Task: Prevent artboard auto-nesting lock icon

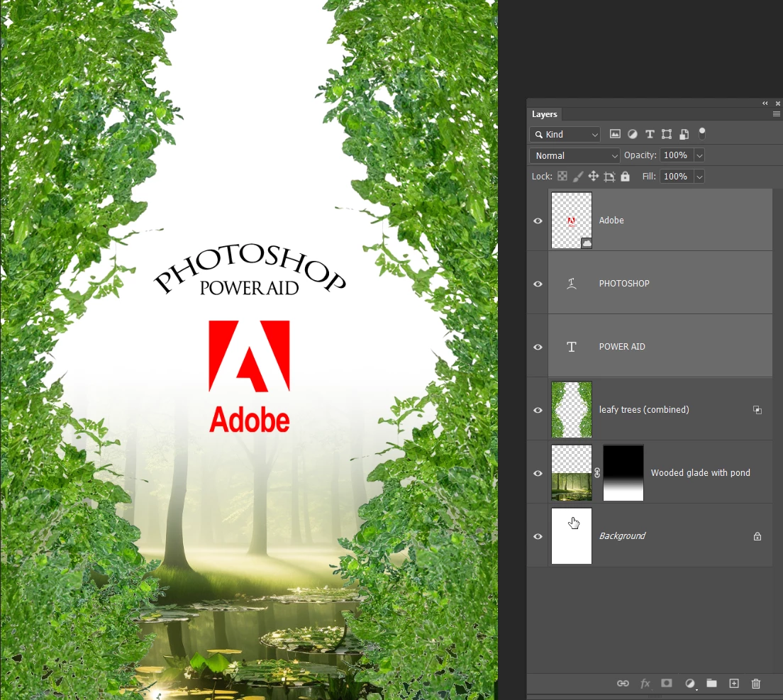Action: [x=609, y=177]
